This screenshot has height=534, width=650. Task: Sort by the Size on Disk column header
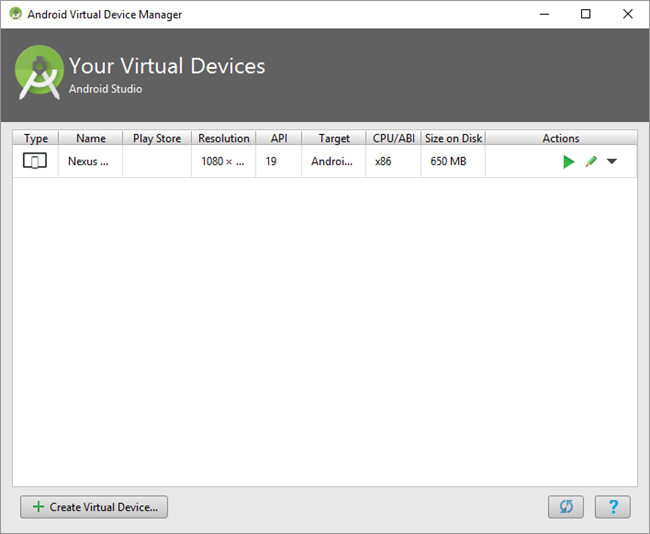pyautogui.click(x=454, y=138)
